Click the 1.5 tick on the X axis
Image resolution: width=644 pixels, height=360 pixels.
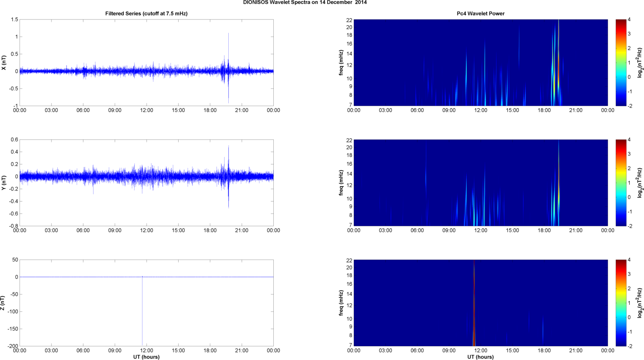tap(14, 19)
